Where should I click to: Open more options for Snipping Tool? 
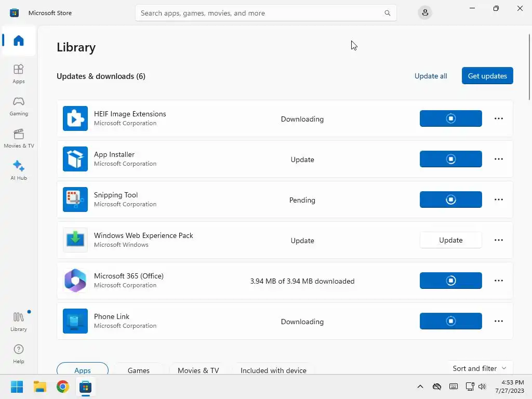pyautogui.click(x=498, y=199)
